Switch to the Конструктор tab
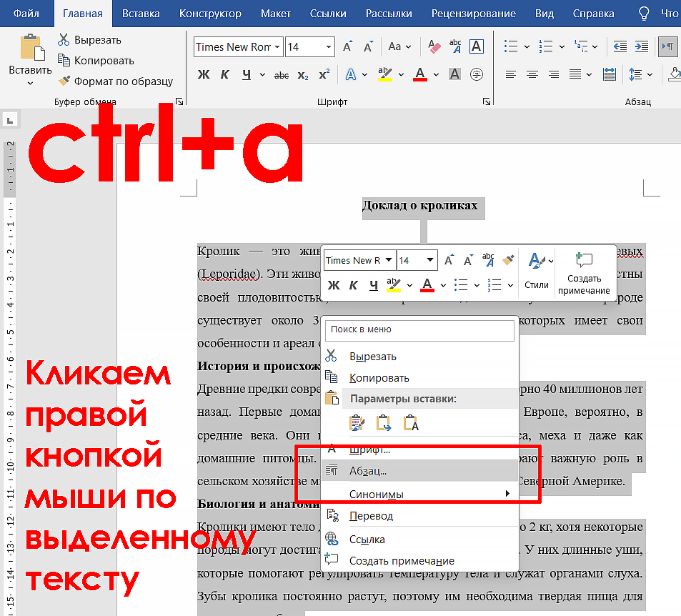Image resolution: width=681 pixels, height=616 pixels. click(210, 14)
